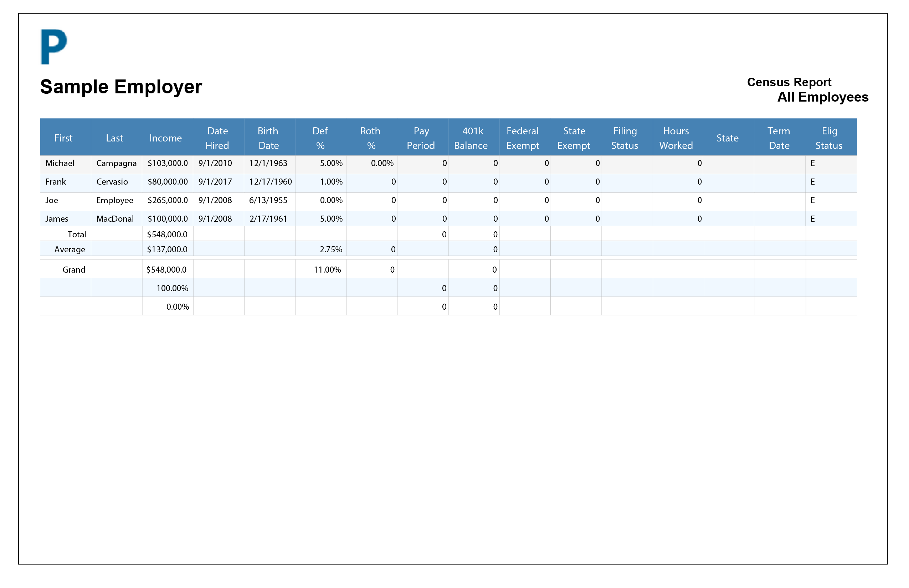Select the Michael first name cell
909x588 pixels.
(x=60, y=164)
